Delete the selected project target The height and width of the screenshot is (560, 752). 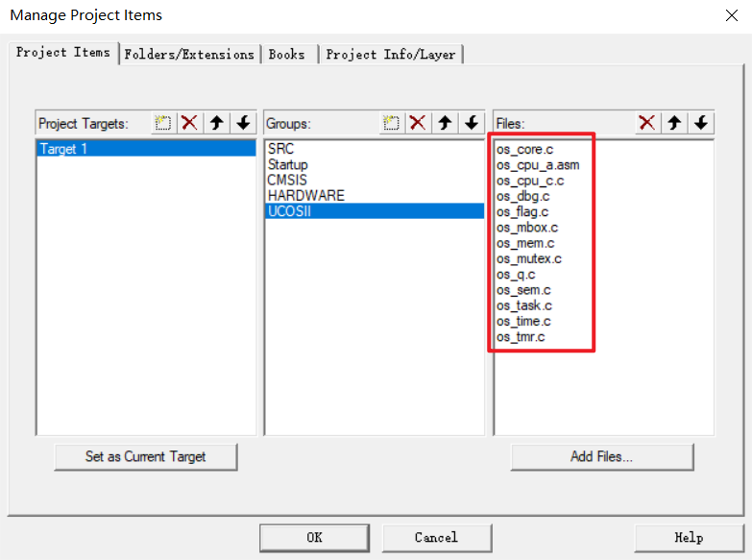coord(190,123)
